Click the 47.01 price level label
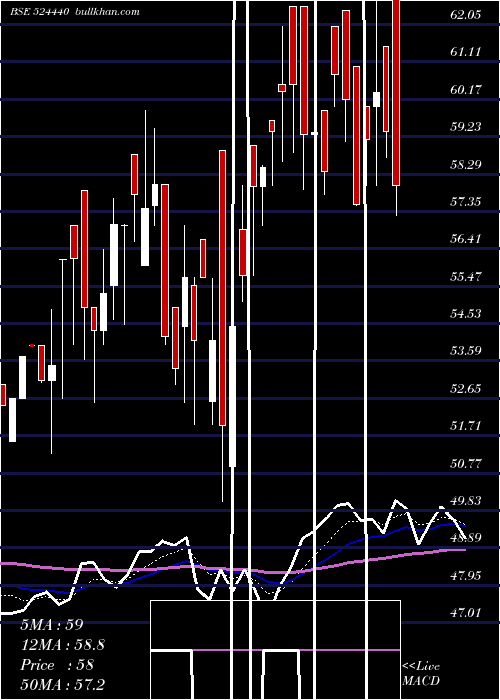This screenshot has width=500, height=700. (x=466, y=612)
